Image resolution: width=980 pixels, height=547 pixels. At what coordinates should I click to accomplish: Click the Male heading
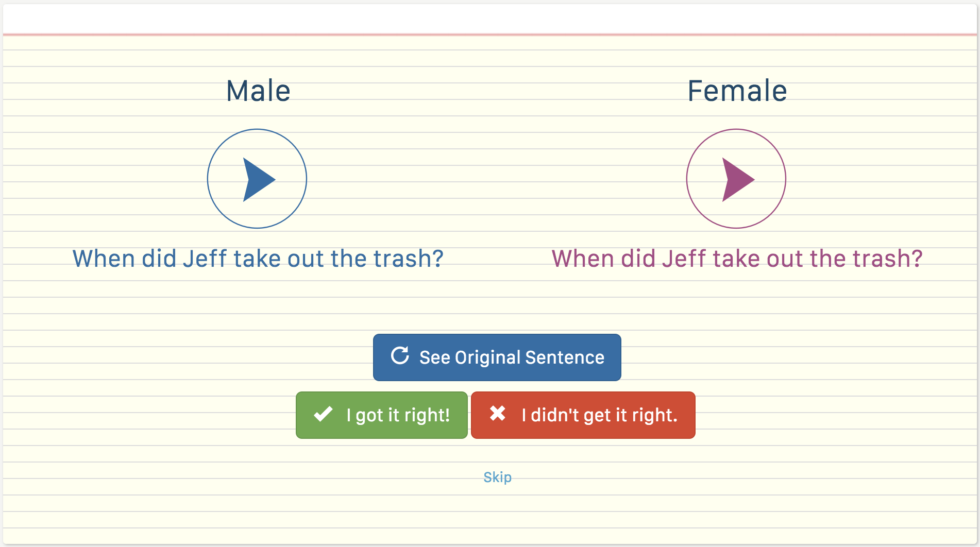pos(258,91)
